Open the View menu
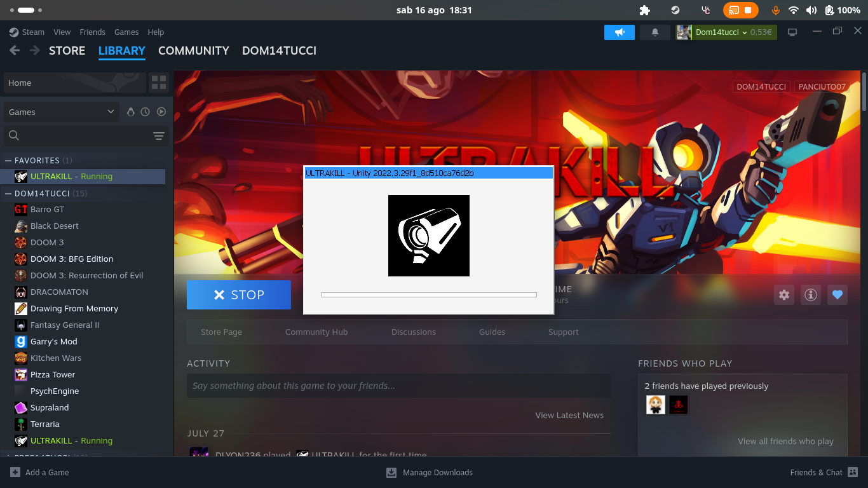Screen dimensions: 868x488 (62, 32)
